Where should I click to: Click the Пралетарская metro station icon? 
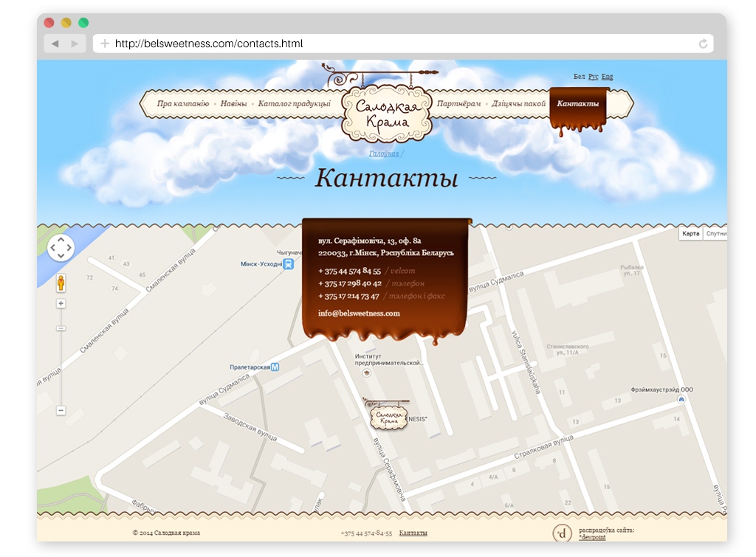coord(275,367)
